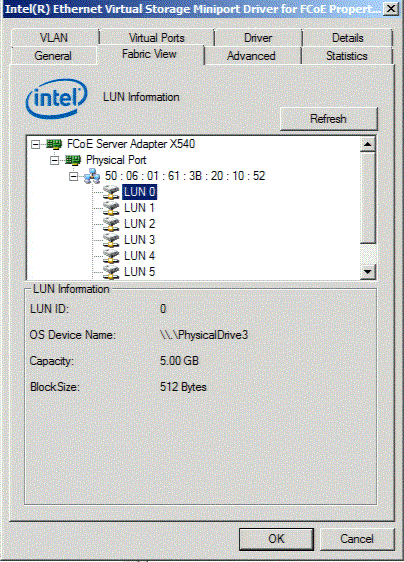
Task: Click the scroll down arrow in LUN tree
Action: pos(367,271)
